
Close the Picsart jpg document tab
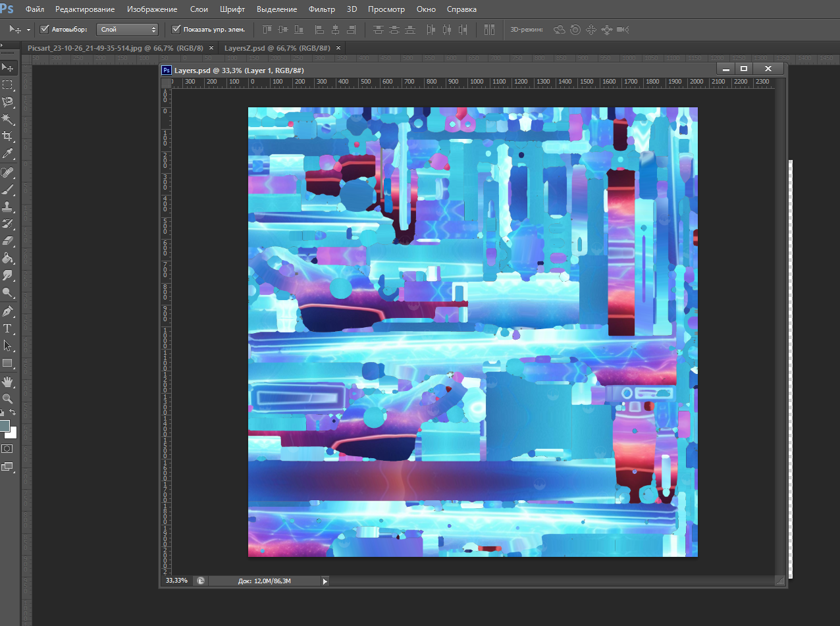(211, 48)
